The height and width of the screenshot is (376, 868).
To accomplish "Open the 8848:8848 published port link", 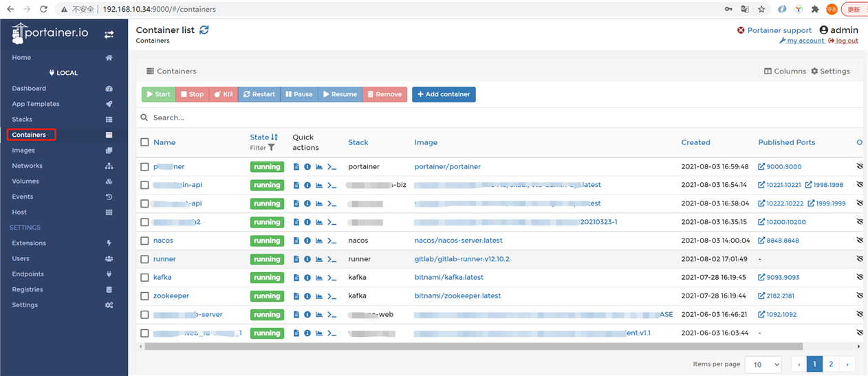I will [x=779, y=241].
